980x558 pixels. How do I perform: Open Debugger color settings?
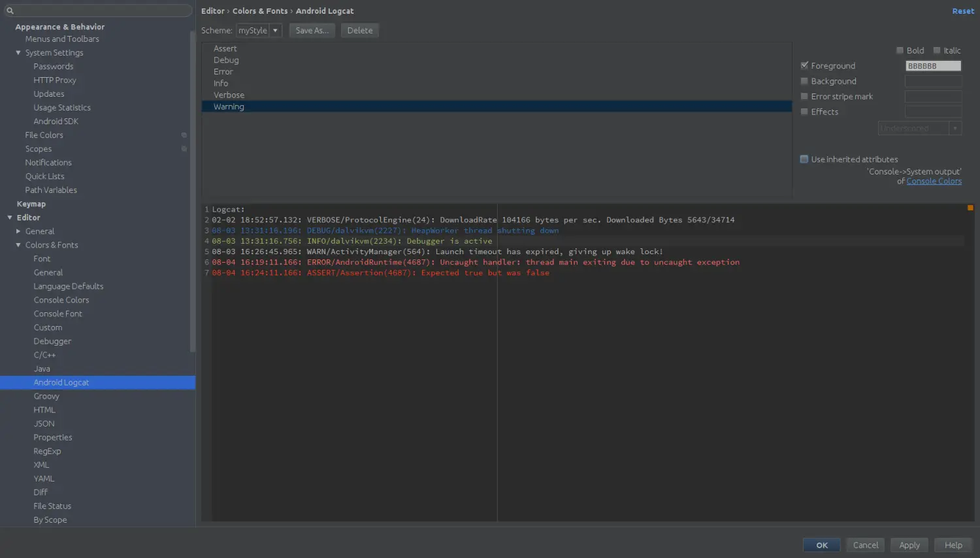(x=52, y=341)
